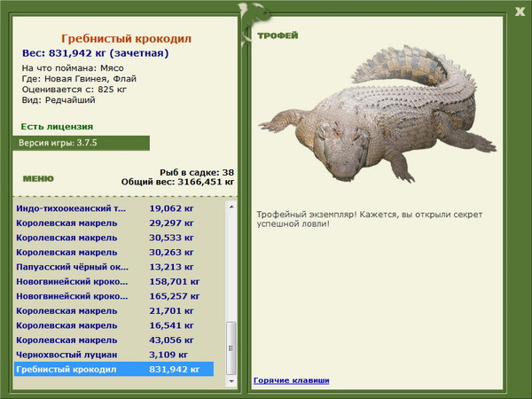Select Королевская макрель 30,533 кг entry
Viewport: 532px width, 399px height.
pos(114,238)
